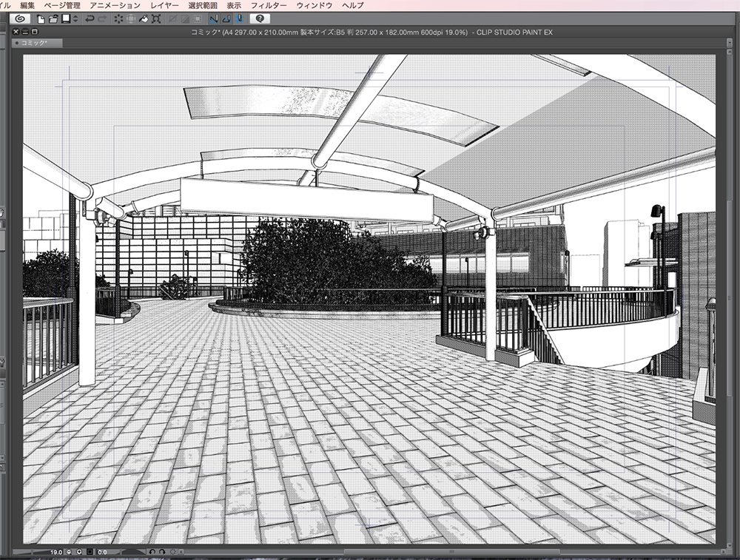Open the レイヤー menu
Image resolution: width=740 pixels, height=560 pixels.
pos(164,5)
